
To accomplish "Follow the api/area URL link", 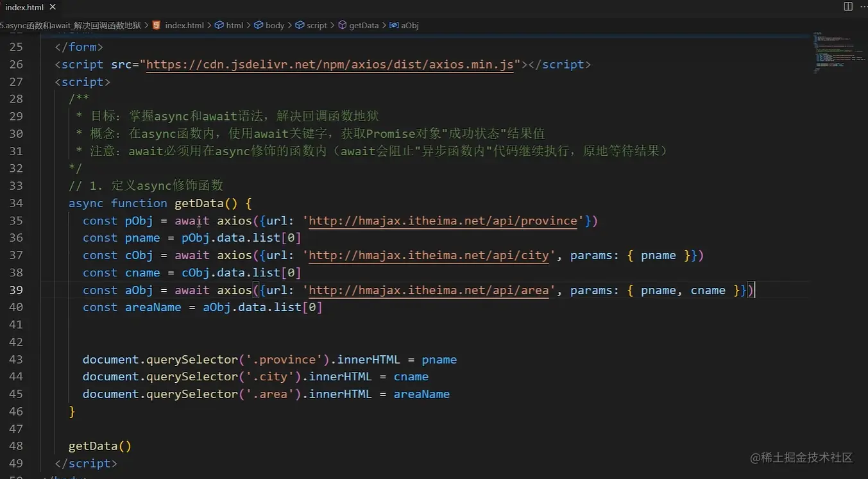I will point(429,290).
